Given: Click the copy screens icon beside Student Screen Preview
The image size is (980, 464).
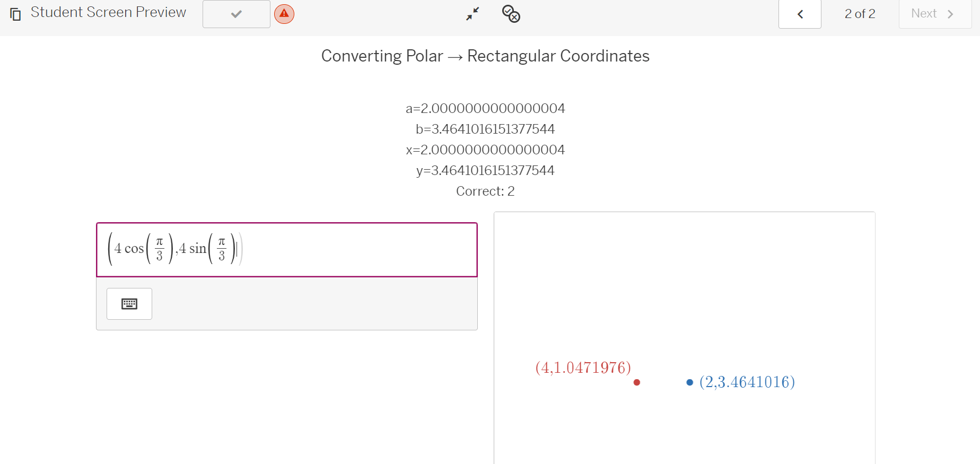Looking at the screenshot, I should tap(16, 14).
